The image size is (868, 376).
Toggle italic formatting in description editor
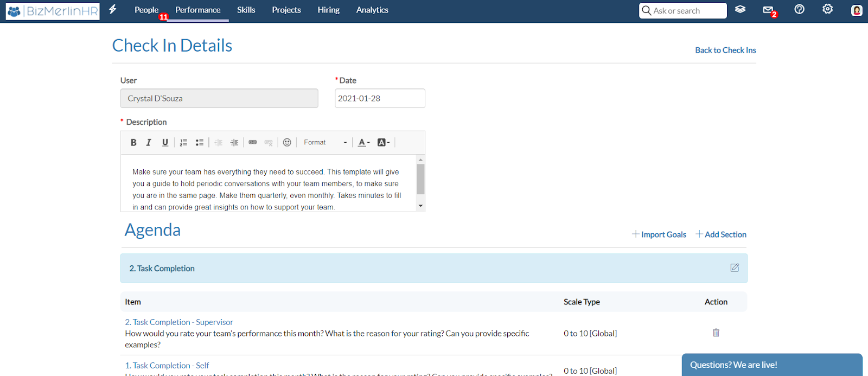point(149,143)
